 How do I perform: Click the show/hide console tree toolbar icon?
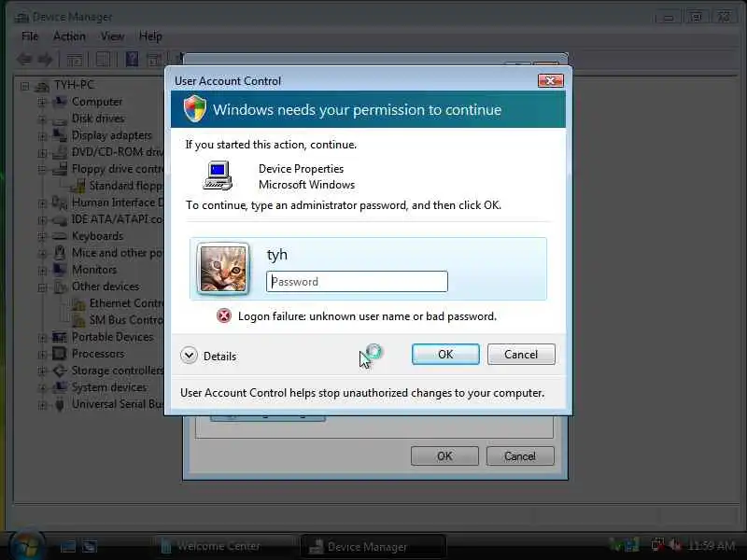[x=75, y=60]
